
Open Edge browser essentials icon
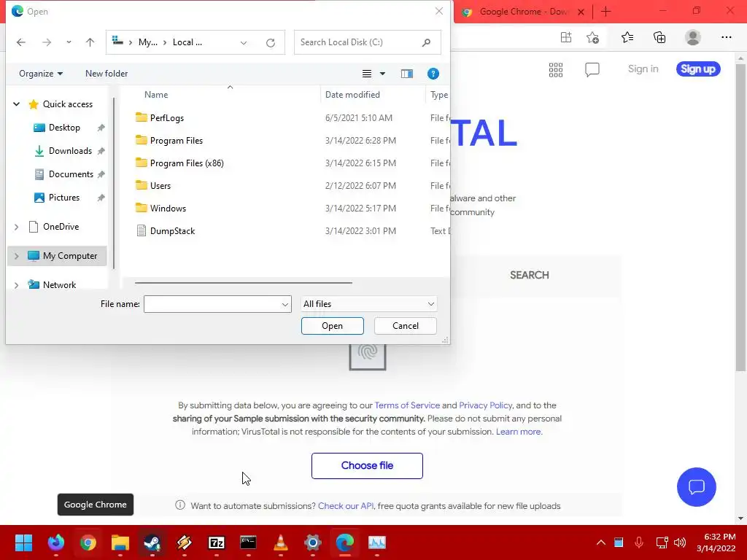(x=566, y=38)
